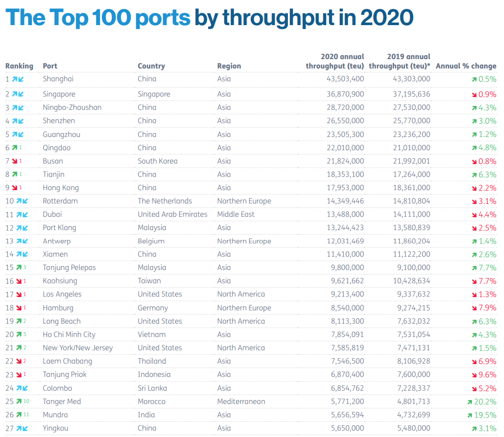
Task: Click the red down arrow beside Singapore's 0.9%
Action: click(x=474, y=94)
